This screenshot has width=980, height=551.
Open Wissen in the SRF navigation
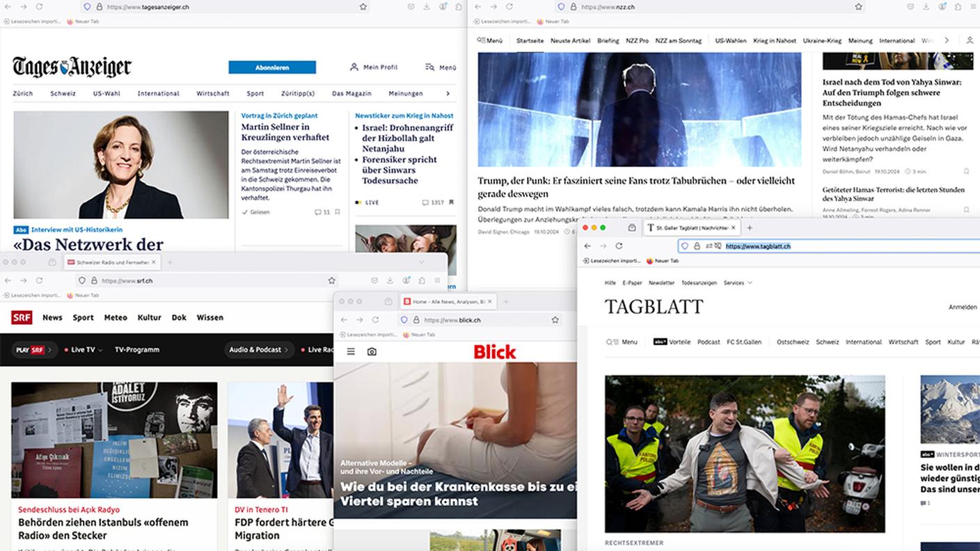pos(210,317)
